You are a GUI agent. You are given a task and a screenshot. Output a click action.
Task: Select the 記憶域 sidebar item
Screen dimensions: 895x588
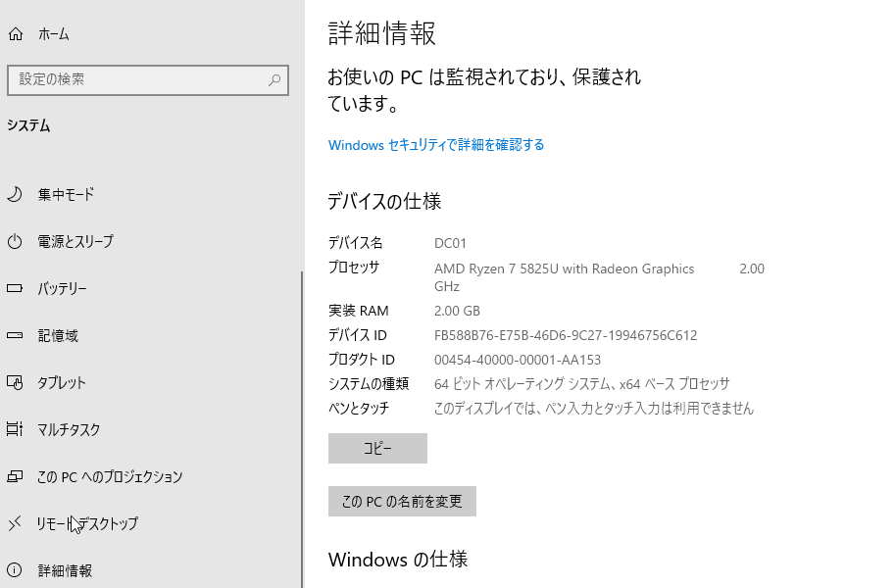151,336
